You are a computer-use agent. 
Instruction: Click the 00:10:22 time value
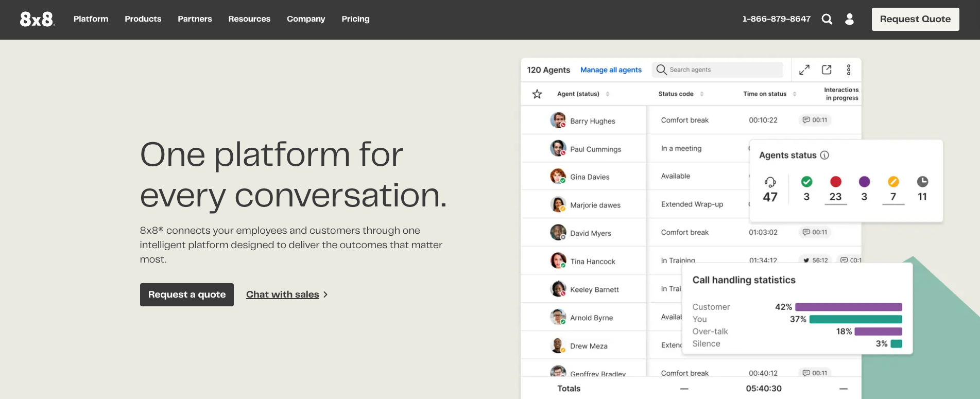pos(763,120)
